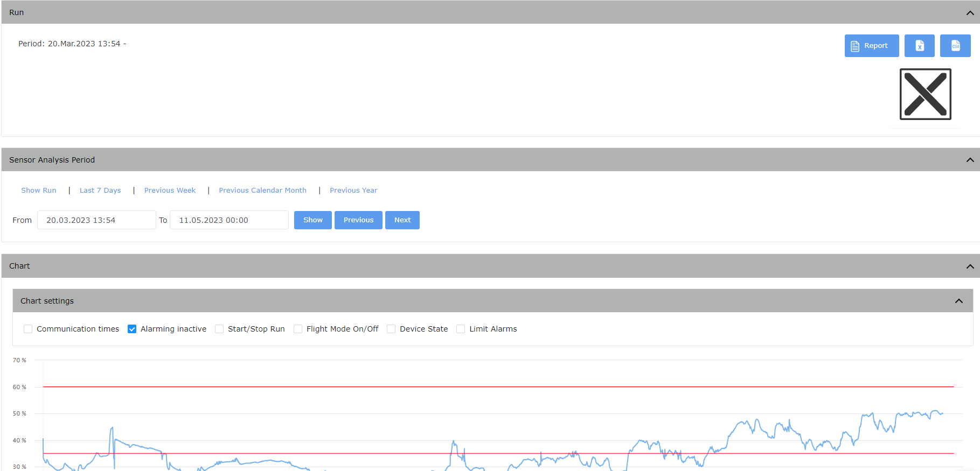Collapse the Sensor Analysis Period panel

(970, 160)
